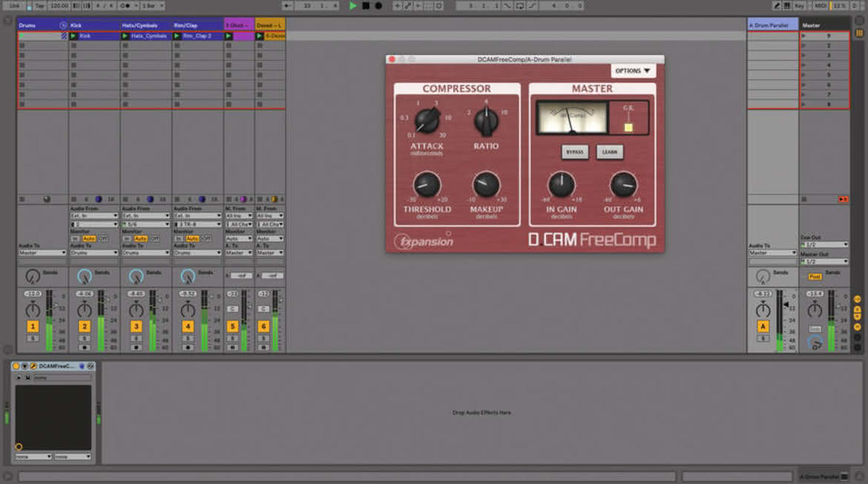This screenshot has width=868, height=484.
Task: Click the OUT GAIN knob in FreeComp
Action: 623,185
